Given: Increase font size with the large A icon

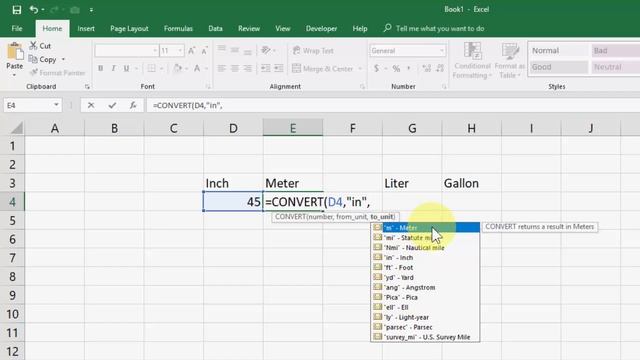Looking at the screenshot, I should [x=191, y=51].
